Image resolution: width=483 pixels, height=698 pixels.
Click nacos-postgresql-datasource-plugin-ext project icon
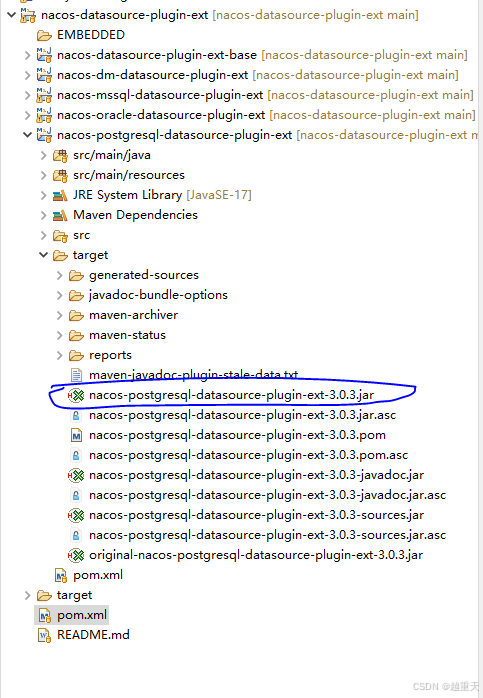[44, 135]
